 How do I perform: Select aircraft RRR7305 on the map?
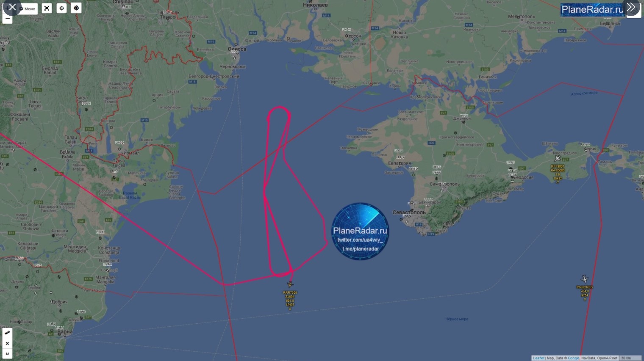[x=290, y=284]
